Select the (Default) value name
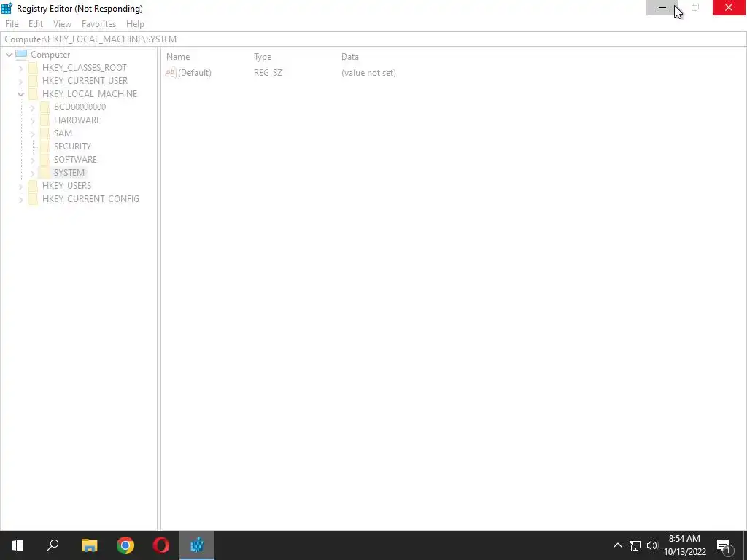This screenshot has height=560, width=747. click(x=194, y=73)
